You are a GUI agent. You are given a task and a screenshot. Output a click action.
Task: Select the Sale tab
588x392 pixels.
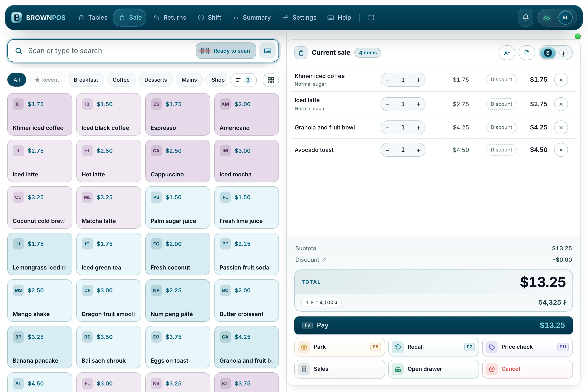[x=129, y=18]
